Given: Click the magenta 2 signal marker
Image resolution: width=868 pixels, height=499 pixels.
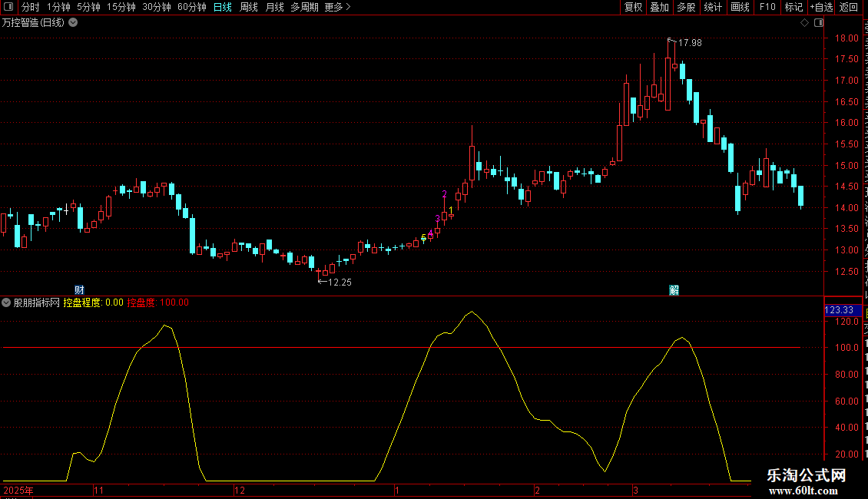Looking at the screenshot, I should click(x=444, y=194).
